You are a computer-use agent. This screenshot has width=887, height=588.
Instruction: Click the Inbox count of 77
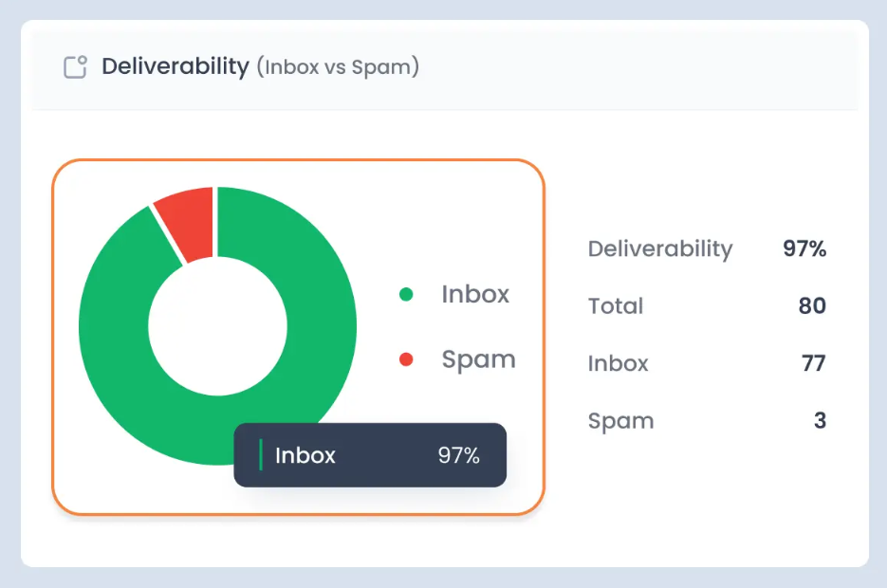pyautogui.click(x=813, y=363)
